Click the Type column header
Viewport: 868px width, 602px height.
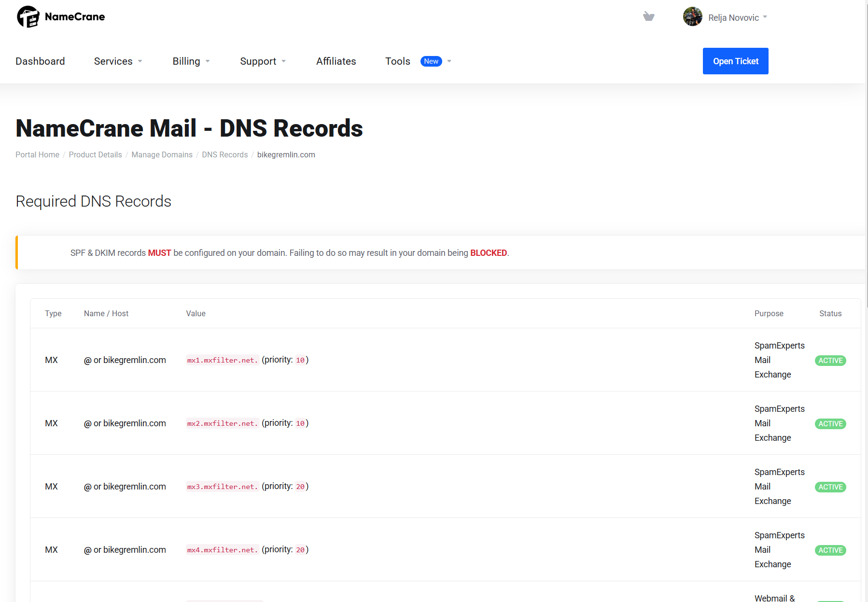[x=53, y=313]
